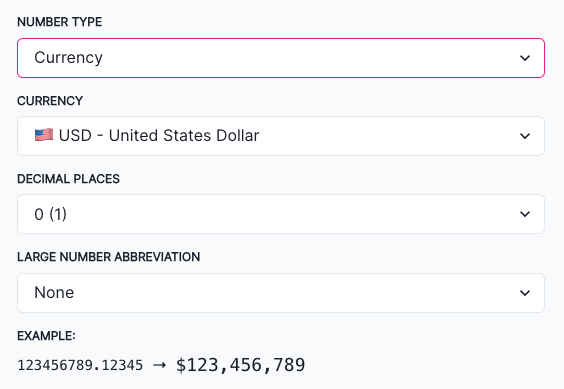Click the NUMBER TYPE label
The height and width of the screenshot is (389, 564).
[x=59, y=22]
